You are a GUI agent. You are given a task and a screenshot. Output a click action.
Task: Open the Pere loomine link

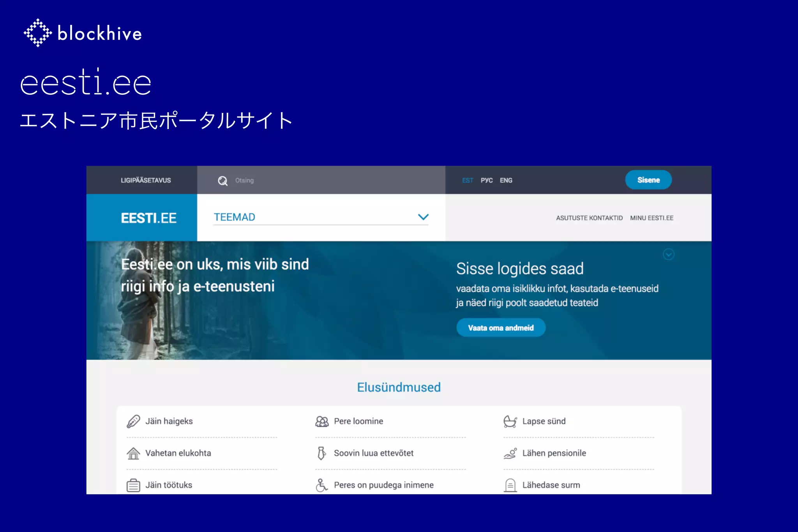pos(358,421)
